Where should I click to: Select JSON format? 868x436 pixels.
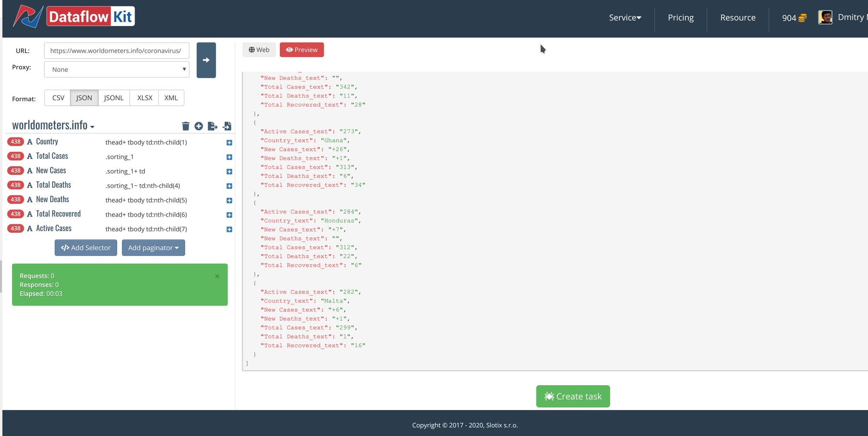point(84,98)
